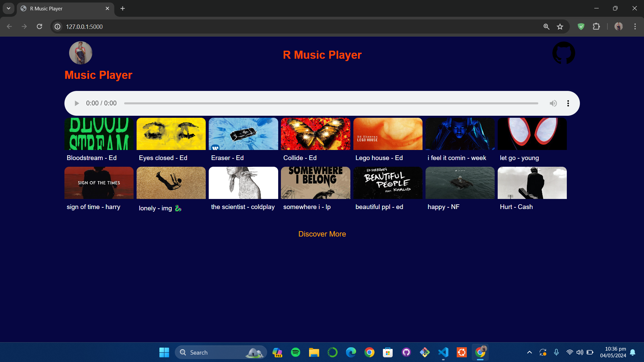This screenshot has width=644, height=362.
Task: Launch Spotify from the taskbar
Action: click(x=295, y=352)
